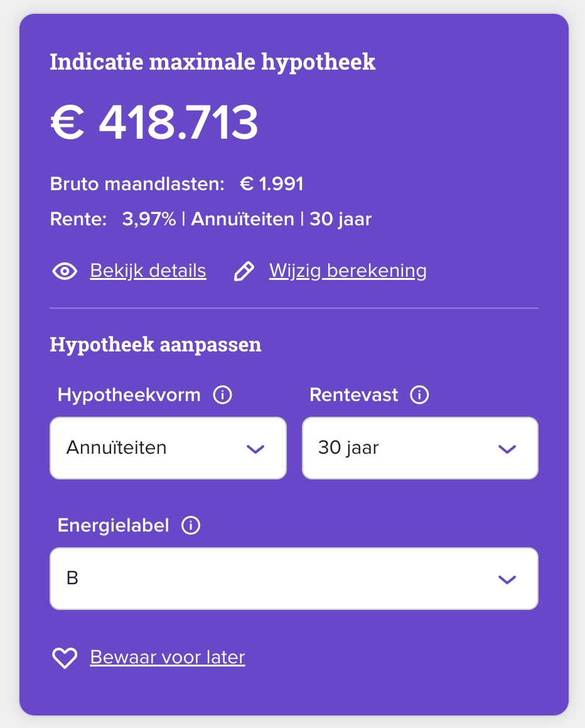This screenshot has width=585, height=728.
Task: Show info for Energielabel
Action: coord(191,526)
